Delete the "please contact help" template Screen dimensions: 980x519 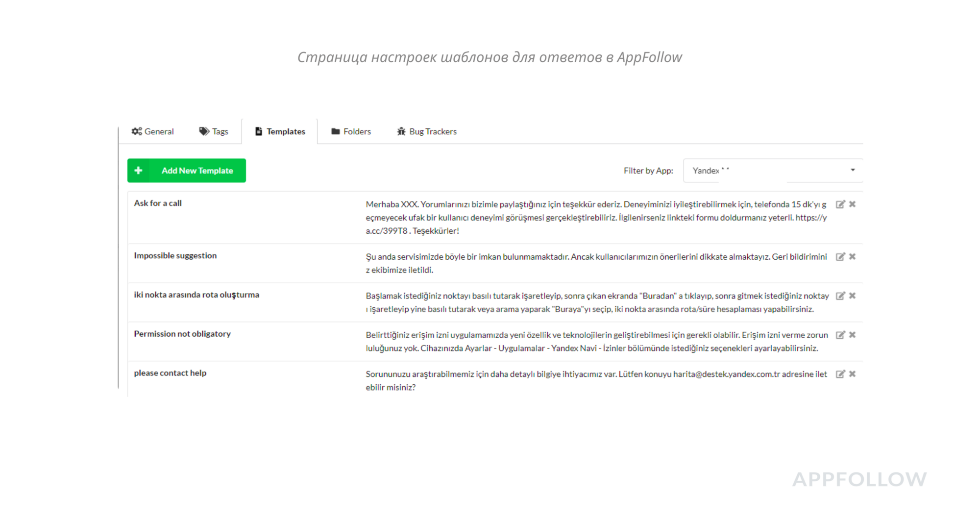(852, 374)
